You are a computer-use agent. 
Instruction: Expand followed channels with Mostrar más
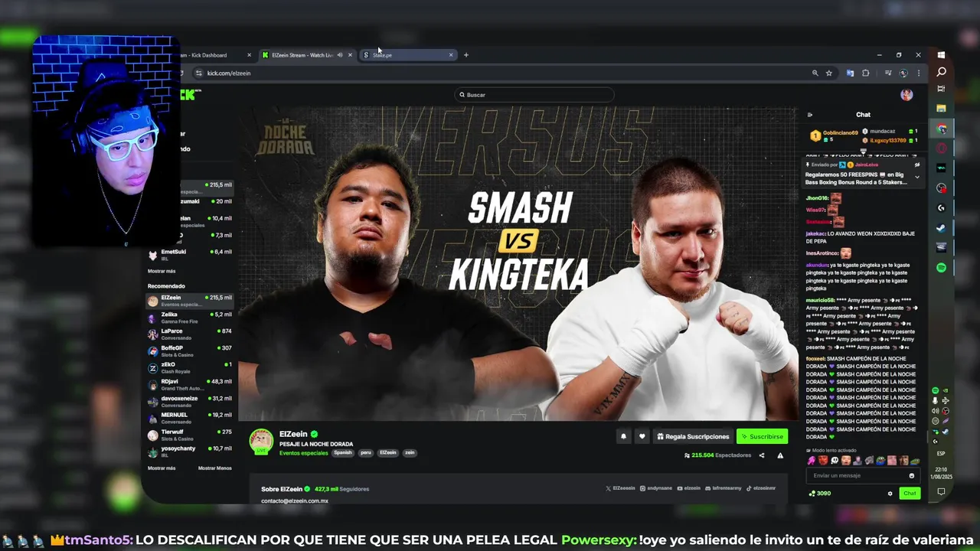(x=162, y=271)
